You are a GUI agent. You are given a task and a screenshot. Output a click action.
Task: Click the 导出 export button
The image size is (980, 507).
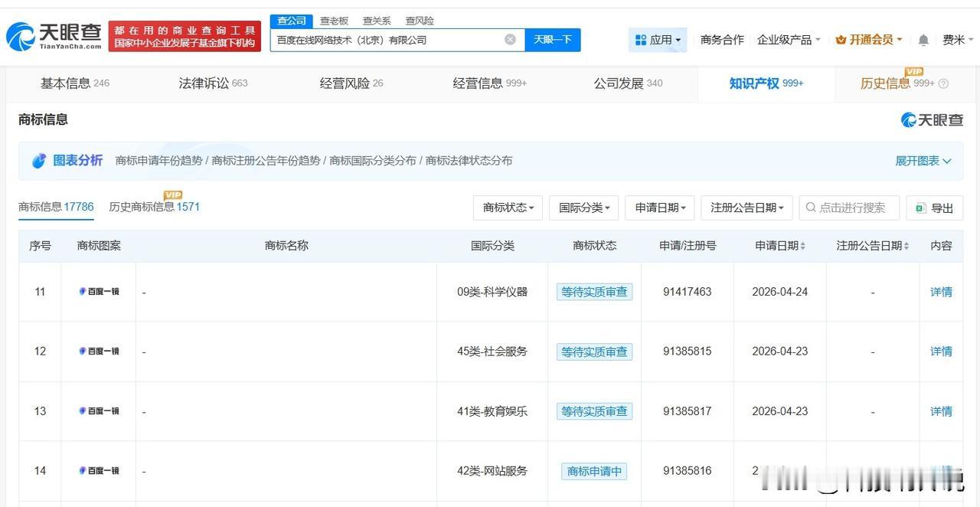point(935,208)
